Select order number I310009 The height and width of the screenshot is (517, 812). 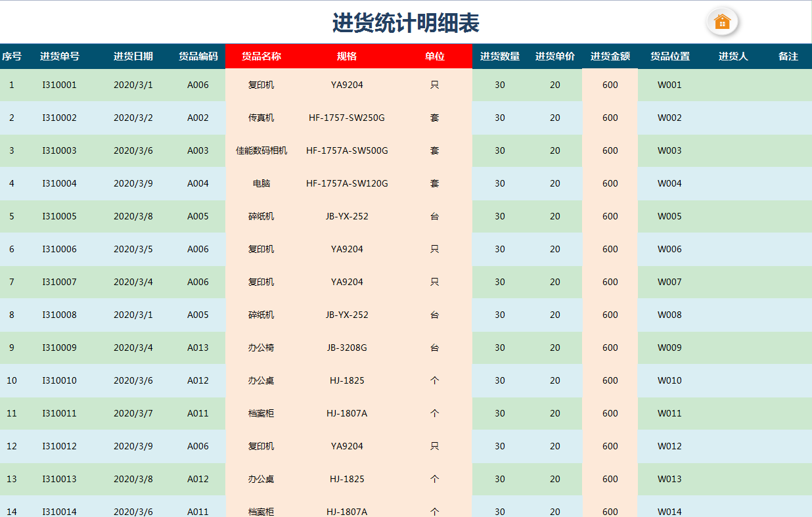60,348
